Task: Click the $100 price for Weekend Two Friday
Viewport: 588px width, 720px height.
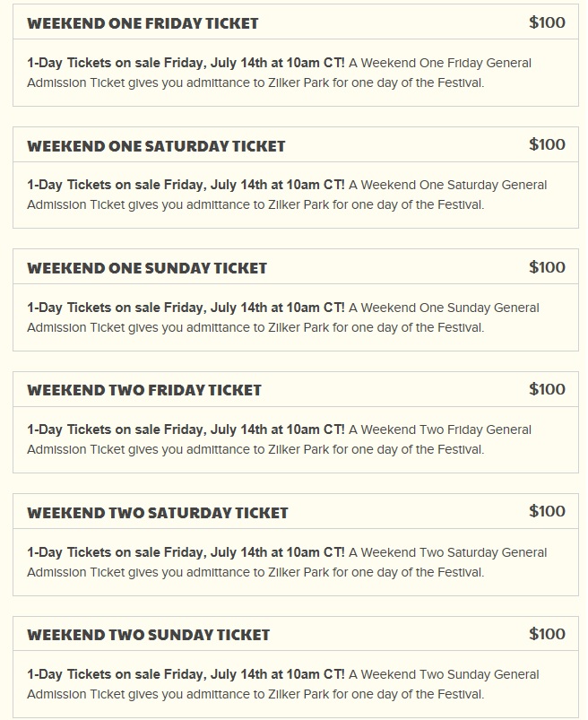Action: (x=547, y=389)
